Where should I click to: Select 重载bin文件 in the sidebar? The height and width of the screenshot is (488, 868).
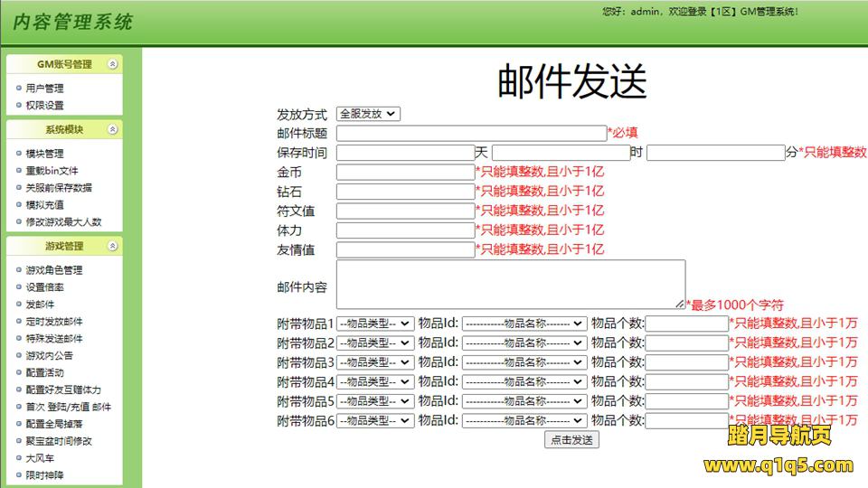(52, 171)
